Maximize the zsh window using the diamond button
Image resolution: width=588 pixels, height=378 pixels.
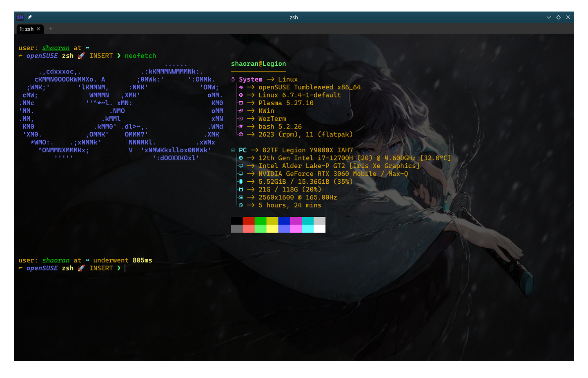coord(558,17)
